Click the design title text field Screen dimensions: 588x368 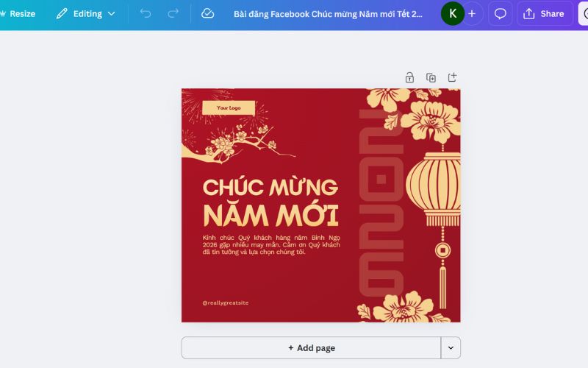point(328,14)
